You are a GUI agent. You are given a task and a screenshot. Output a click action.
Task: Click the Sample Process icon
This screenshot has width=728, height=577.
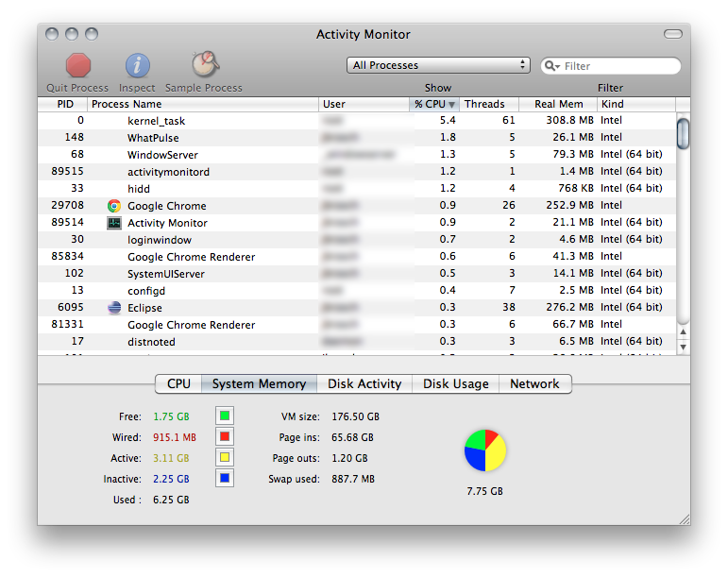205,64
